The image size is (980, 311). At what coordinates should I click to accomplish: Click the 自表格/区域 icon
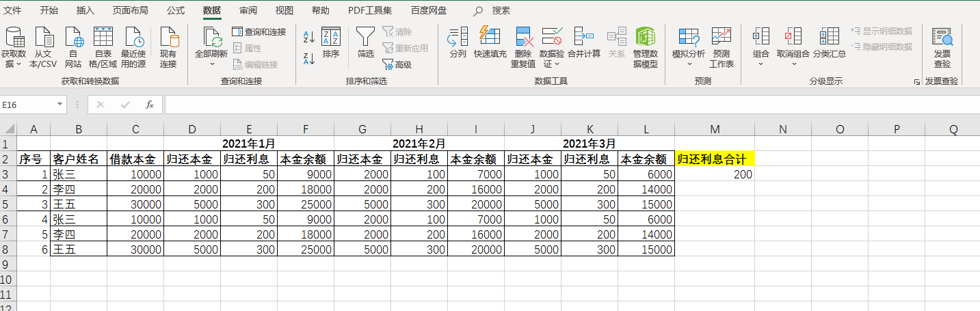pyautogui.click(x=103, y=38)
